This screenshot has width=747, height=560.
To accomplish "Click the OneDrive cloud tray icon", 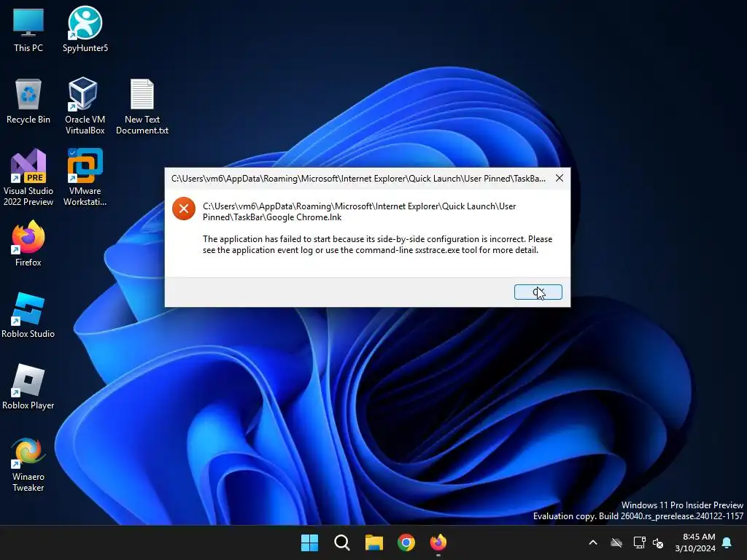I will [616, 542].
